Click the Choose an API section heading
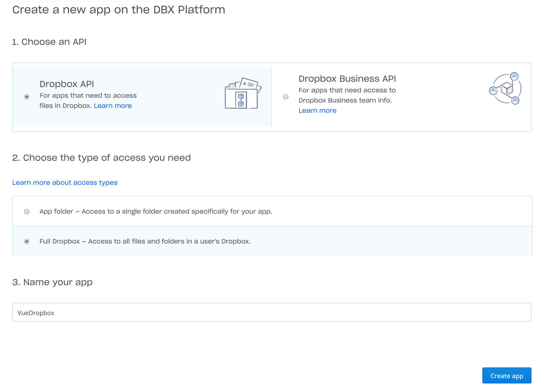Screen dimensions: 547x392 (x=49, y=42)
